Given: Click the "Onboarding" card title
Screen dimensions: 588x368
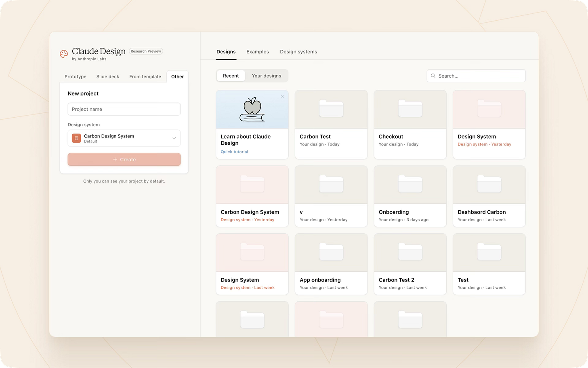Looking at the screenshot, I should [x=394, y=212].
